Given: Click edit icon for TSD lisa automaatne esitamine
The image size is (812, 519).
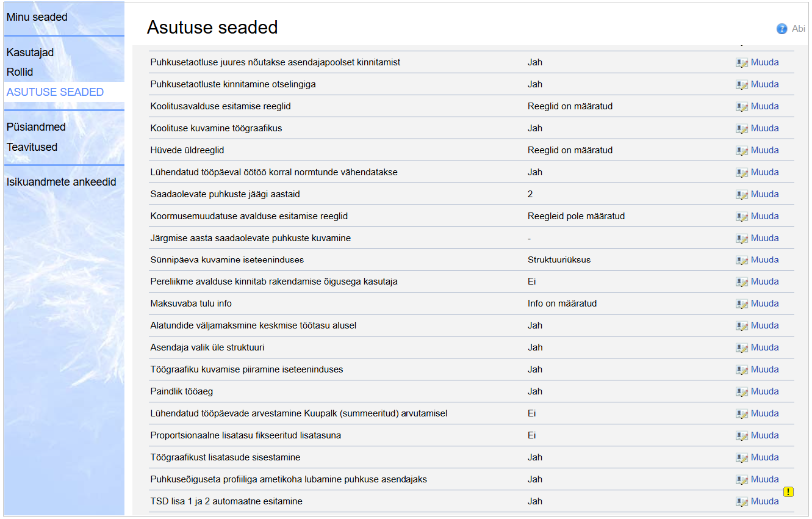Looking at the screenshot, I should 742,502.
